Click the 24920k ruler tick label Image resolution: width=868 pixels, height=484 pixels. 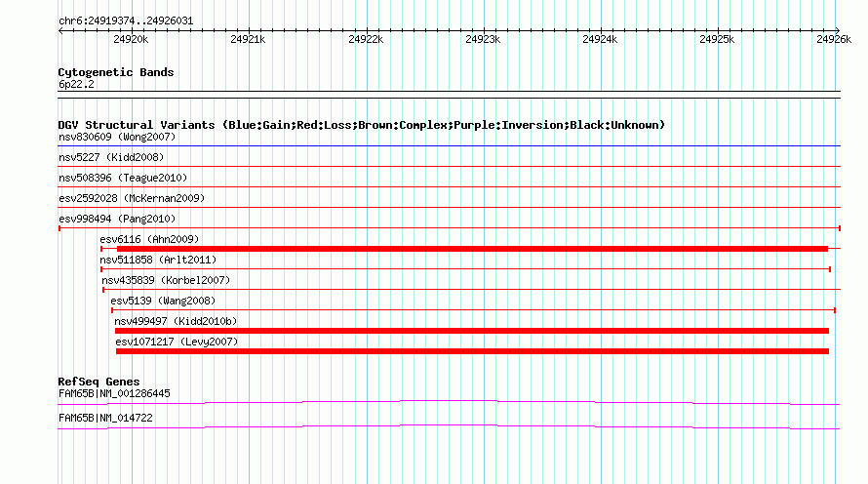tap(131, 39)
